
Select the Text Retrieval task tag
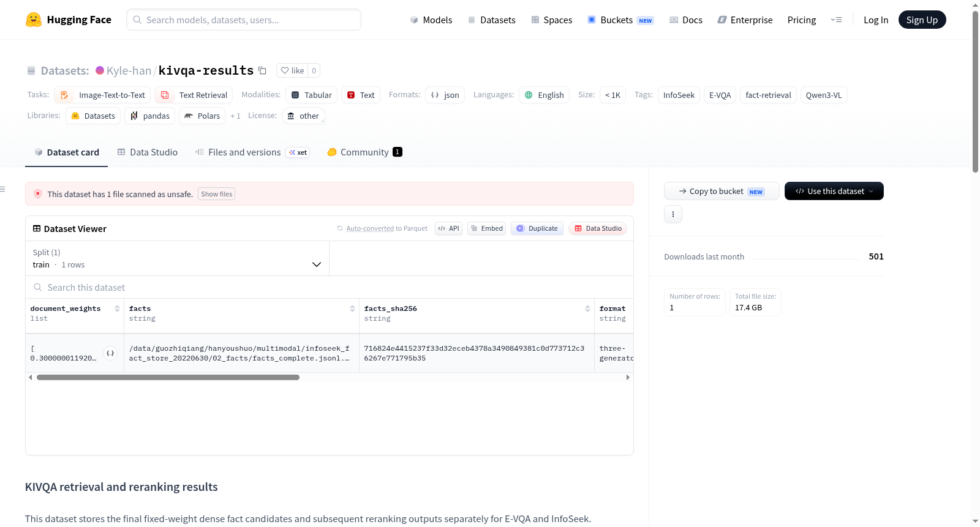194,95
